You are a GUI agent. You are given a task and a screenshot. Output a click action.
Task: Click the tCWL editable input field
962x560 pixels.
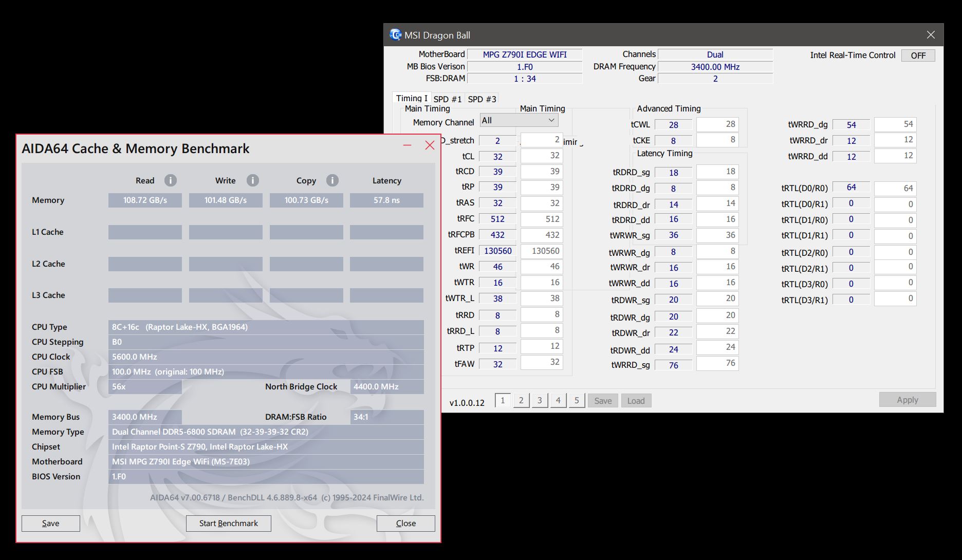click(717, 124)
